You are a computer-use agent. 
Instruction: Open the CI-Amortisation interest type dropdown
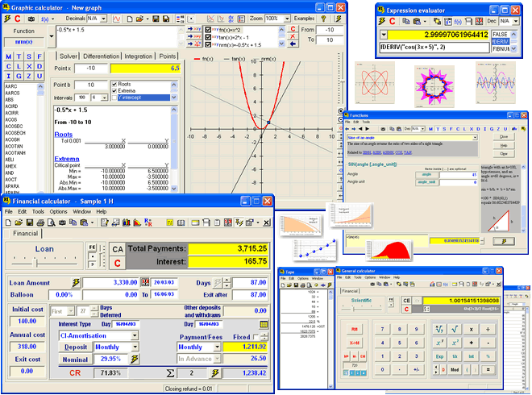pos(133,335)
